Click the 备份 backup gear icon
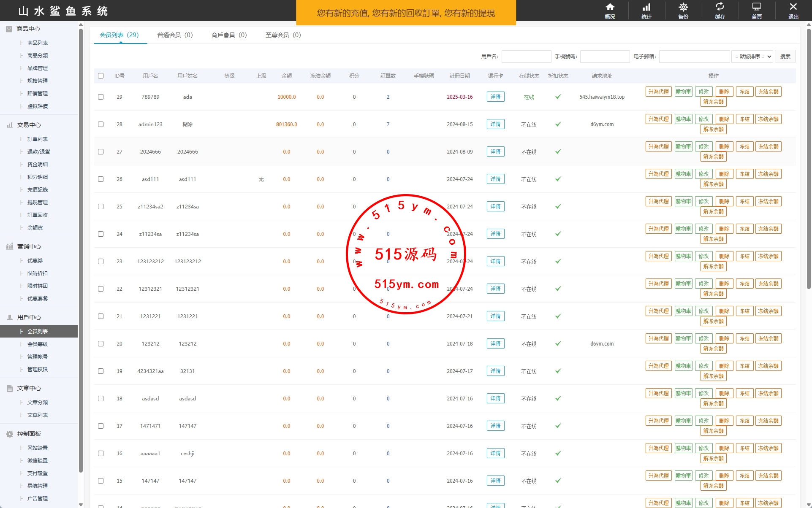Image resolution: width=812 pixels, height=508 pixels. [683, 7]
